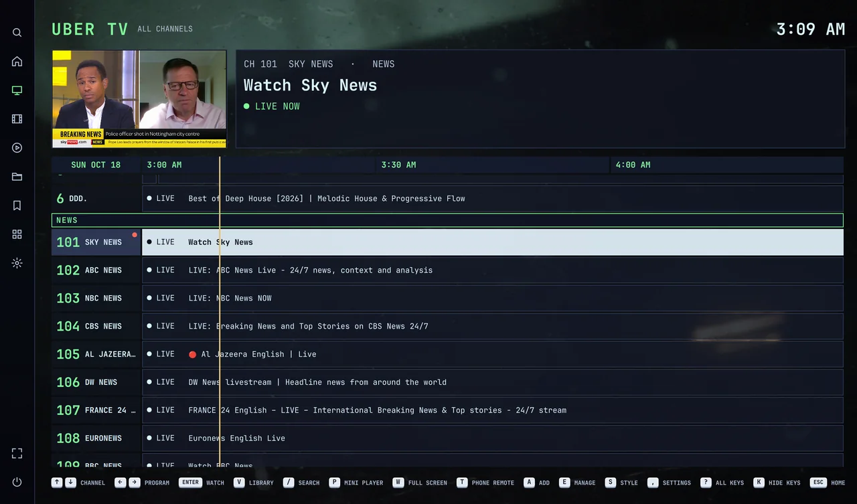Click the Enter Watch shortcut key
Viewport: 857px width, 504px height.
tap(202, 483)
